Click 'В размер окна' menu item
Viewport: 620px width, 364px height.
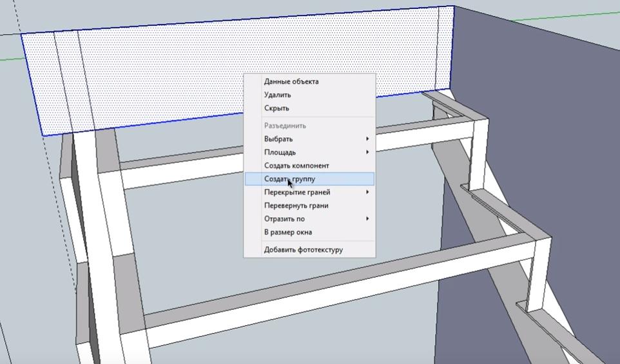(x=287, y=232)
